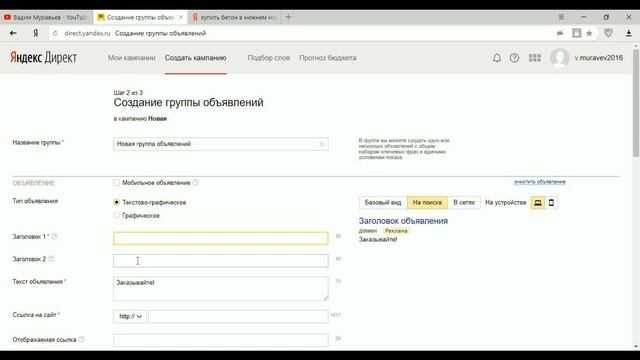Open v.muravev2016 account name
Viewport: 640px width, 360px height.
[x=599, y=58]
